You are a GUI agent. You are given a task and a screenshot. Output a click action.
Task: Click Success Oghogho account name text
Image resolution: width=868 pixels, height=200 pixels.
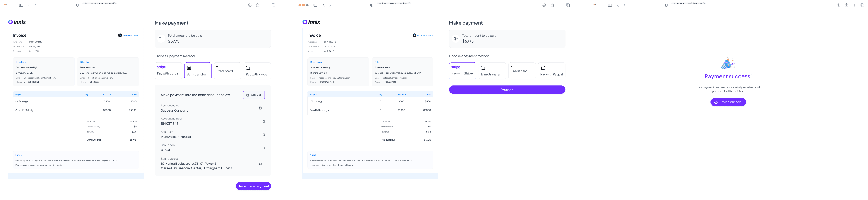pyautogui.click(x=175, y=110)
